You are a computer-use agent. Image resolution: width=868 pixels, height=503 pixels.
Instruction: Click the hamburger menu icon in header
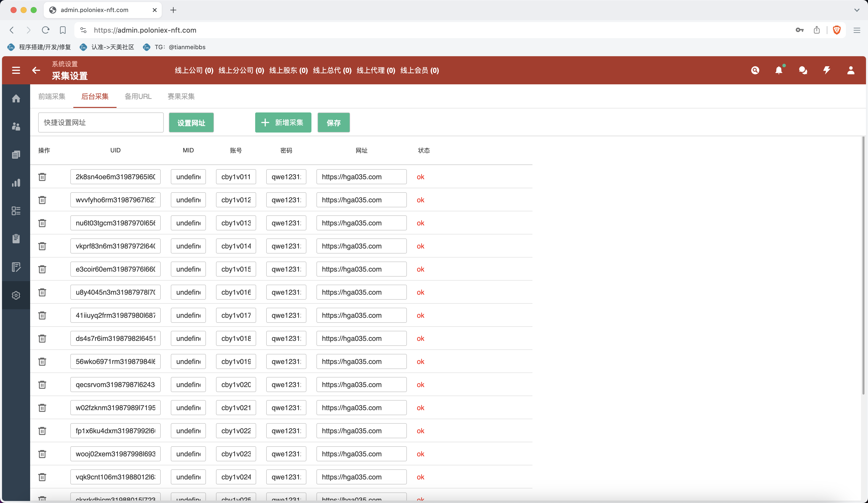(16, 70)
